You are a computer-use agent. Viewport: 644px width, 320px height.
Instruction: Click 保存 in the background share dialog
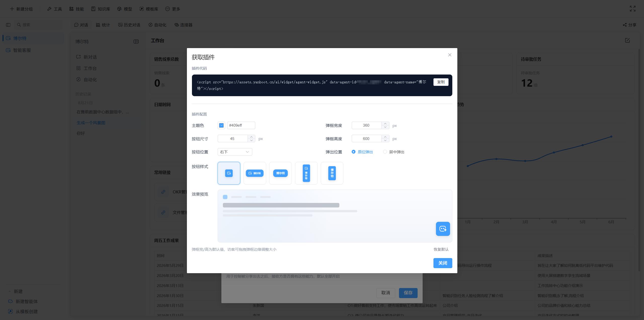[408, 293]
